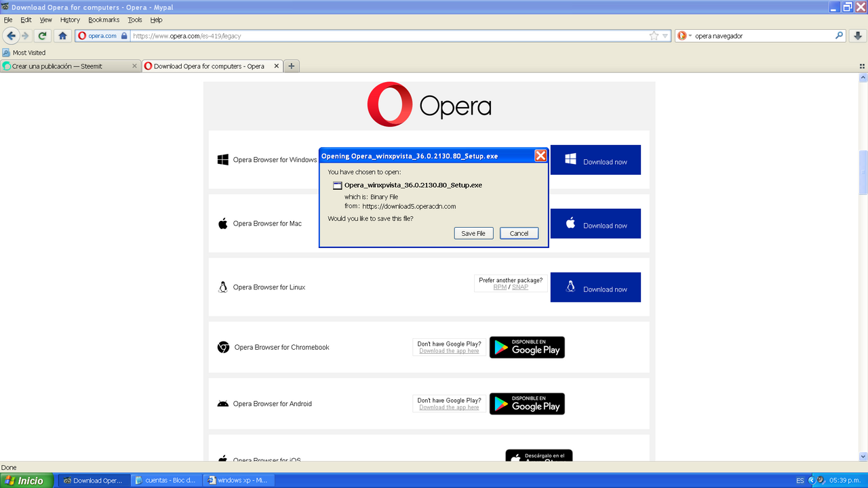Click the Apple logo beside Opera Browser for Mac
The height and width of the screenshot is (488, 868).
pyautogui.click(x=222, y=223)
